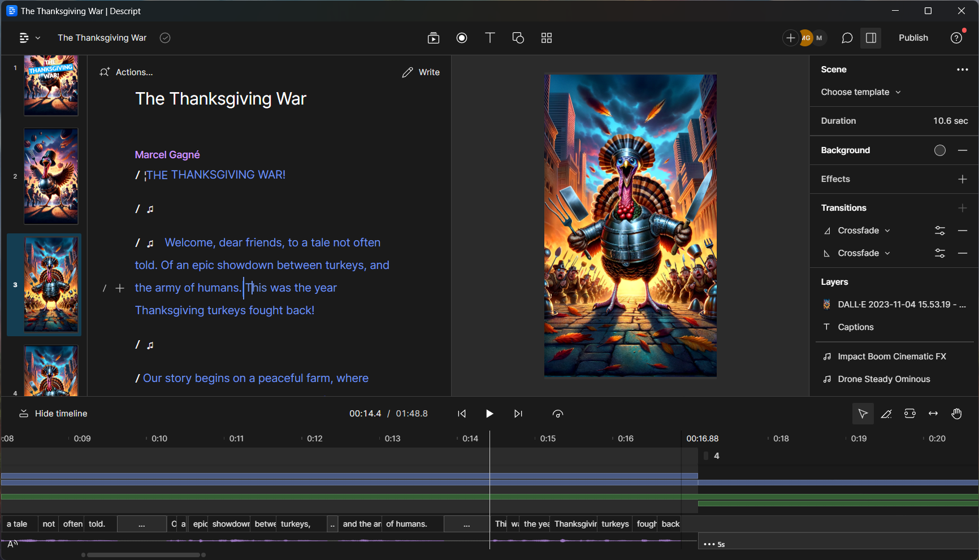Viewport: 979px width, 560px height.
Task: Click the Record button in the top toolbar
Action: coord(462,38)
